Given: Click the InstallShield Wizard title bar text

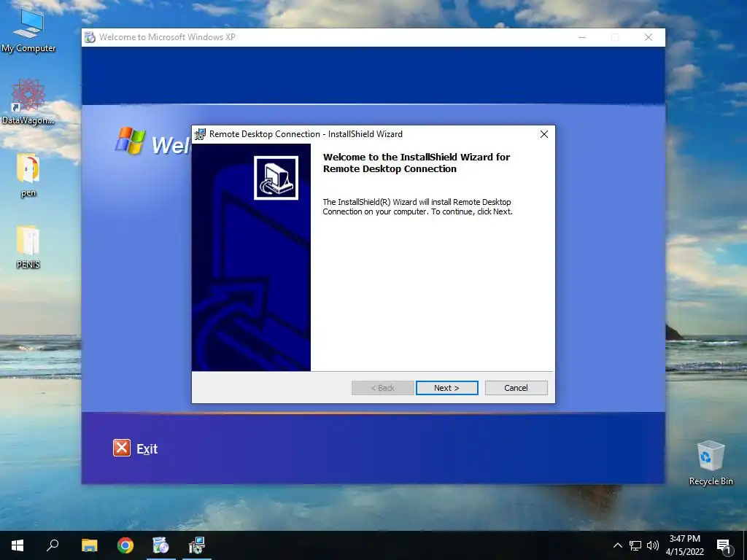Looking at the screenshot, I should pyautogui.click(x=306, y=134).
